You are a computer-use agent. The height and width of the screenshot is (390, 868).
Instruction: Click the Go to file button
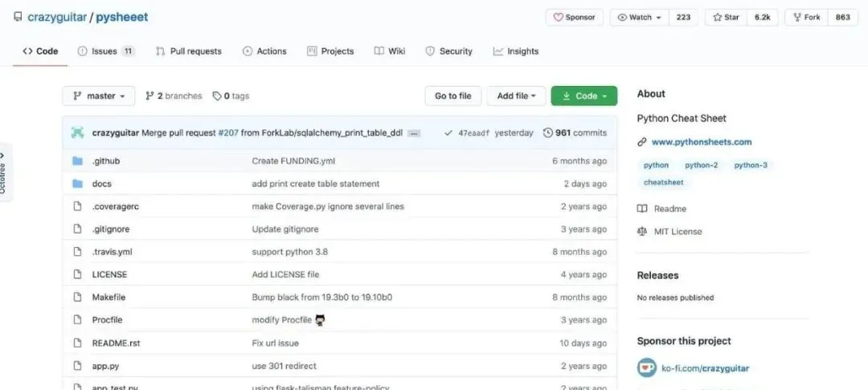pos(452,96)
